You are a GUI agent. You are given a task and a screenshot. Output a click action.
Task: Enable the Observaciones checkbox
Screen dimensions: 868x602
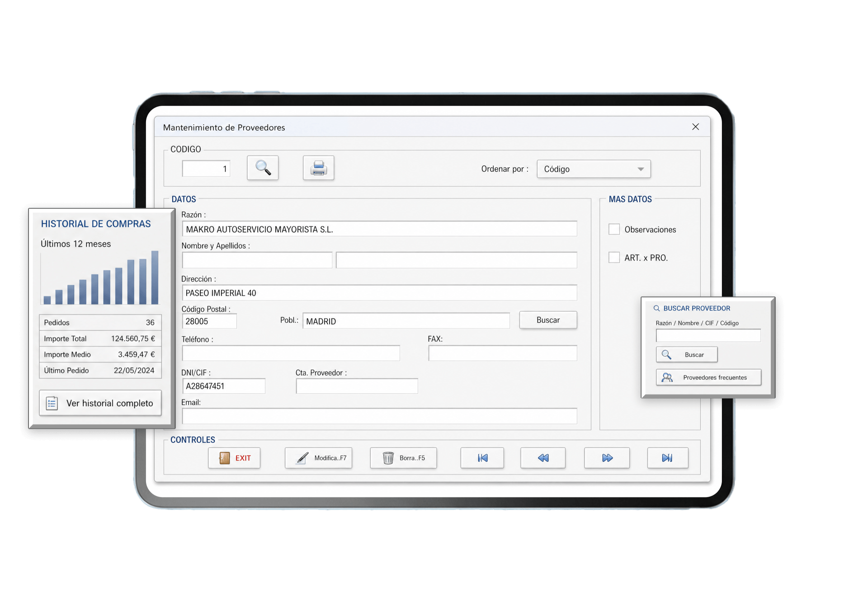click(x=614, y=229)
